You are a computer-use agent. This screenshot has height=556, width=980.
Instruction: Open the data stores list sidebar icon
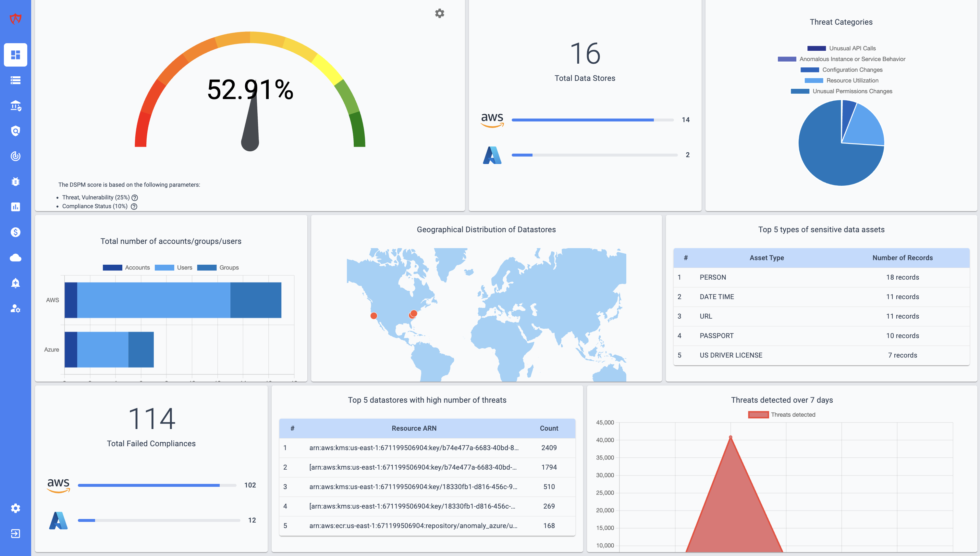pos(15,80)
